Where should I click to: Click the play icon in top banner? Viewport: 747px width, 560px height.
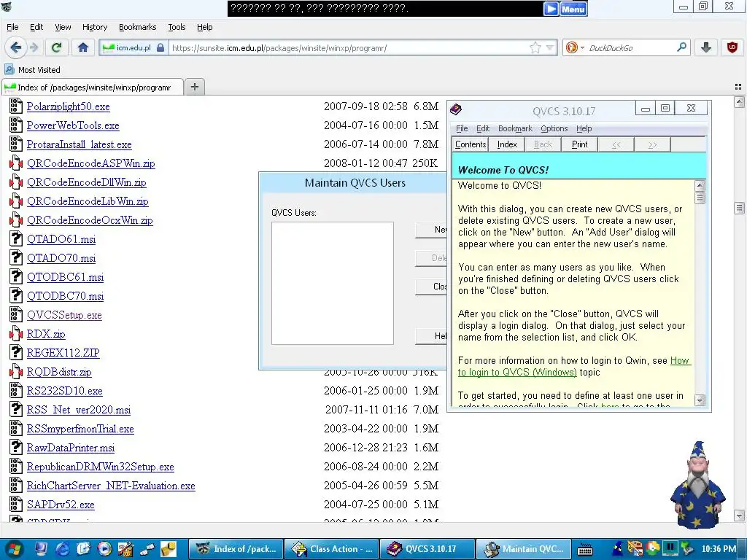pos(551,9)
